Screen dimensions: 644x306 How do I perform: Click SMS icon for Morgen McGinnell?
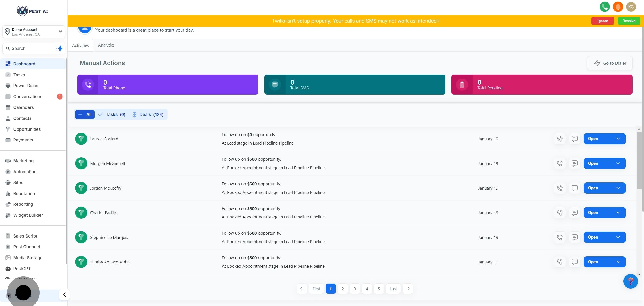(574, 163)
